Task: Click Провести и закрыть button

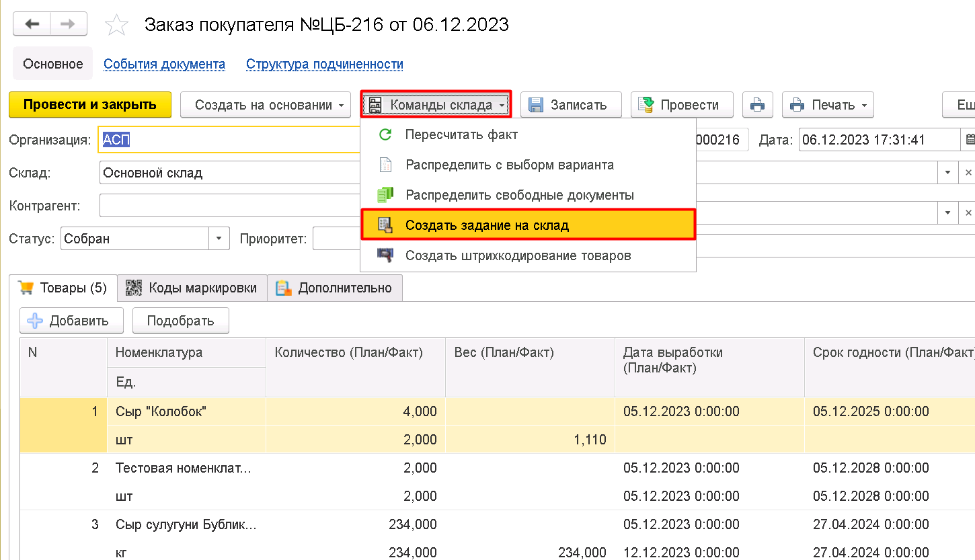Action: (90, 105)
